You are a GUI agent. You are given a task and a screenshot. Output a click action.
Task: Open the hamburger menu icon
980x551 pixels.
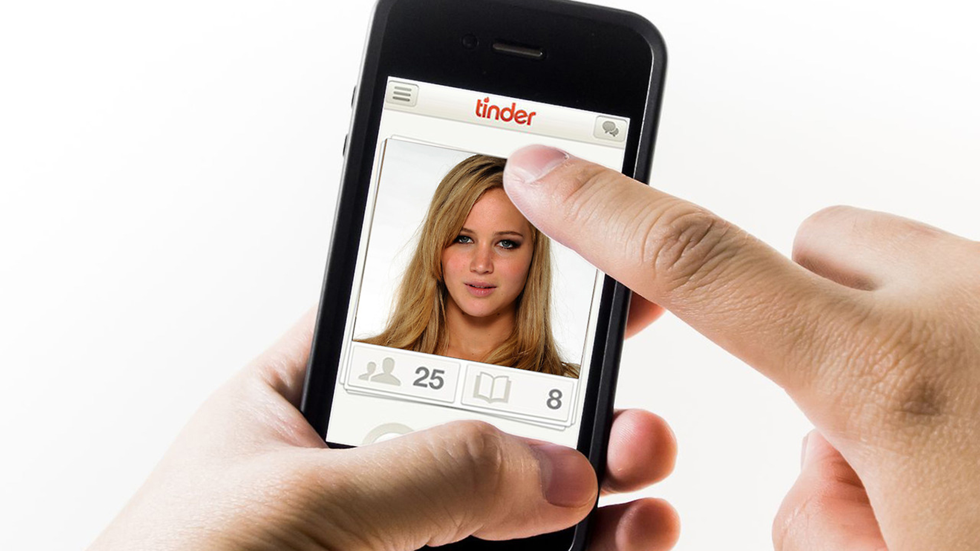click(403, 96)
